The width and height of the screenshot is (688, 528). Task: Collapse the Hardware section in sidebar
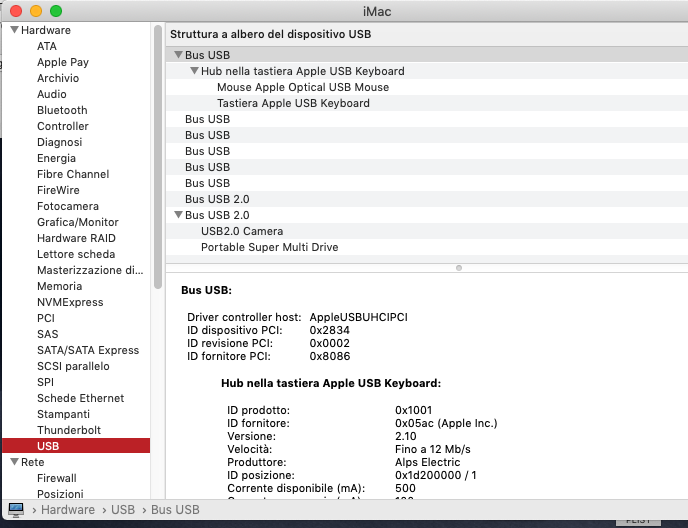pyautogui.click(x=14, y=29)
